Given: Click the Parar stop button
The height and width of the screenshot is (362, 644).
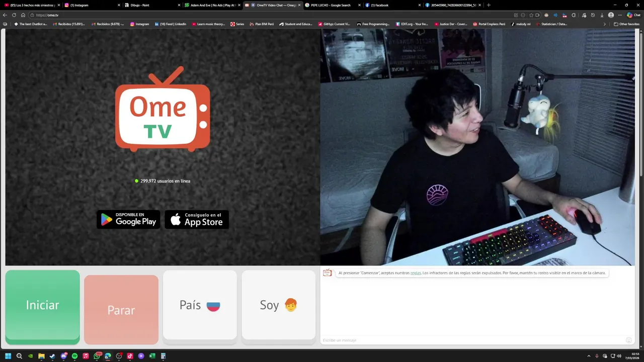Looking at the screenshot, I should click(x=121, y=310).
